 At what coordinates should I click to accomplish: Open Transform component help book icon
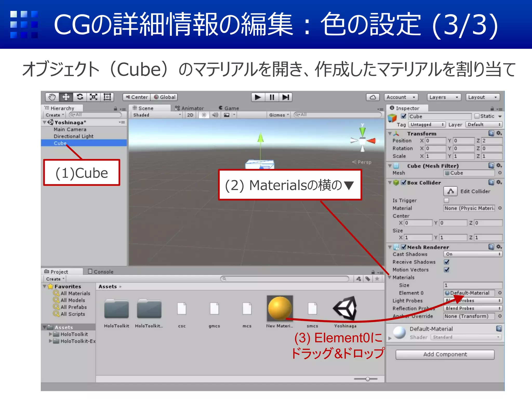tap(491, 133)
